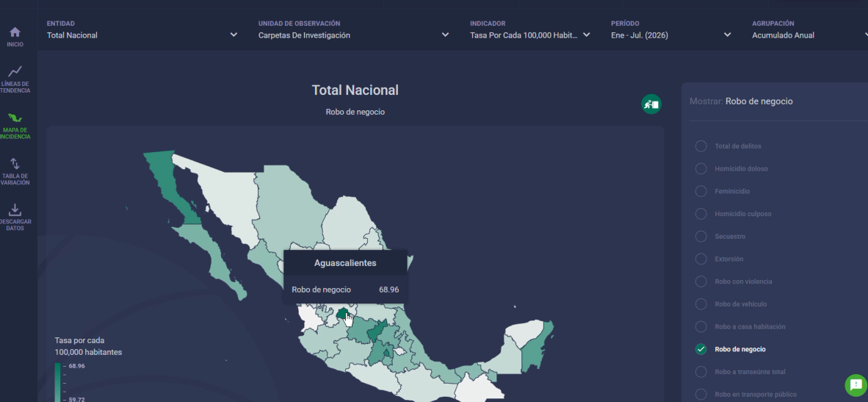The width and height of the screenshot is (868, 402).
Task: Click the Unidad de Observación chevron arrow
Action: tap(445, 35)
